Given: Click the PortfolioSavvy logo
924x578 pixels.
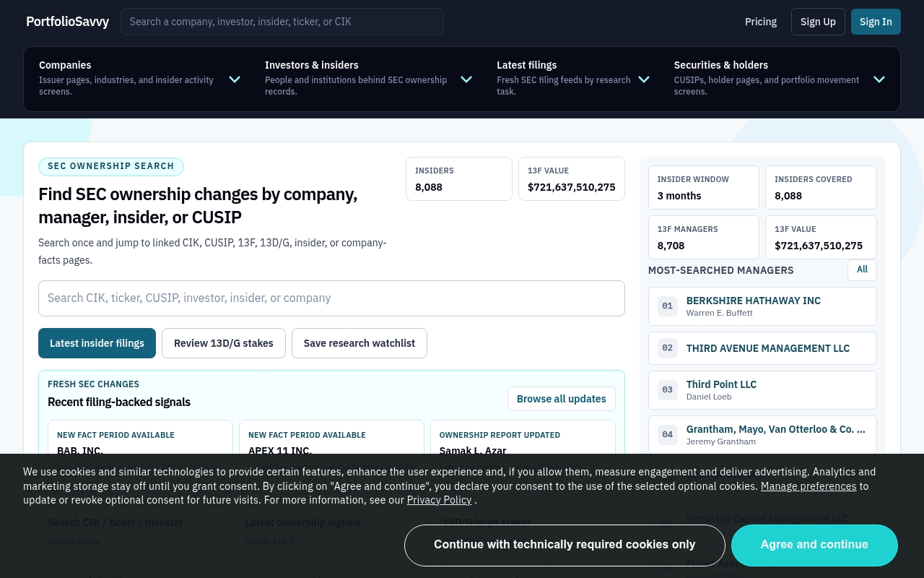Looking at the screenshot, I should 67,22.
